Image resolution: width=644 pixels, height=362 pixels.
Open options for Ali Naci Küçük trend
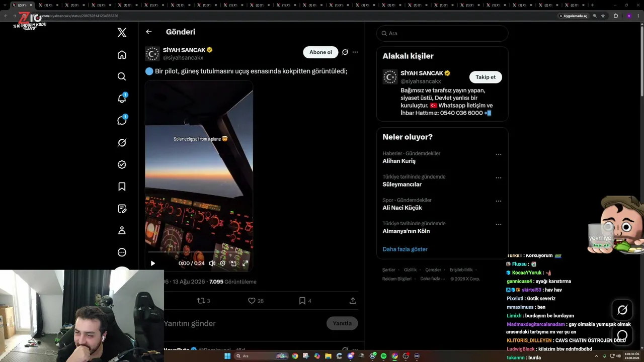(499, 201)
